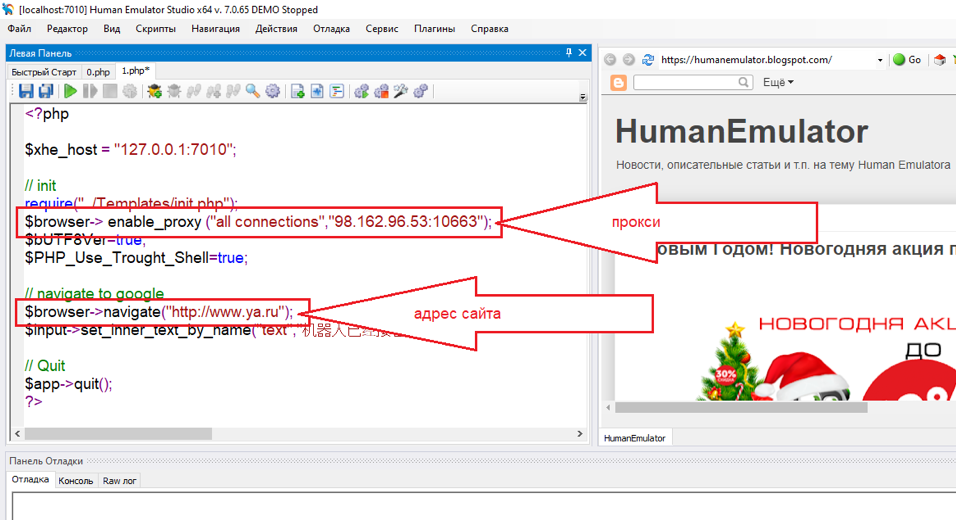Click the Save script floppy disk icon
The image size is (956, 520).
coord(26,91)
